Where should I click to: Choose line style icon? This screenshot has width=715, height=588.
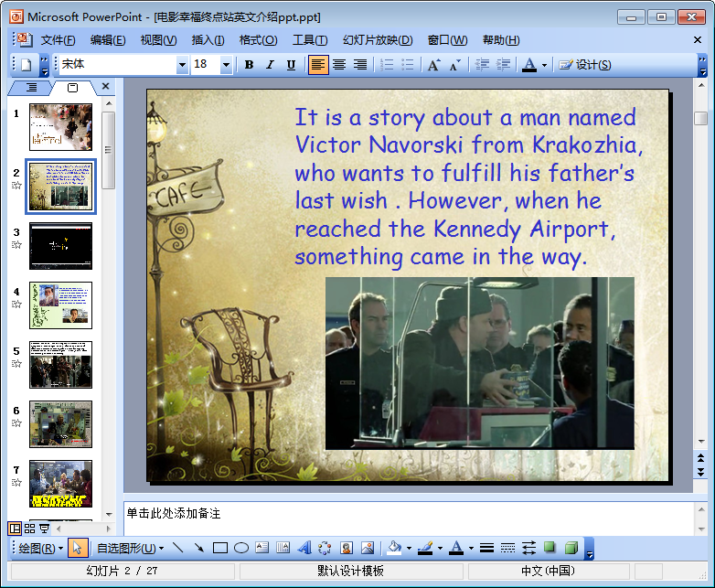[486, 548]
